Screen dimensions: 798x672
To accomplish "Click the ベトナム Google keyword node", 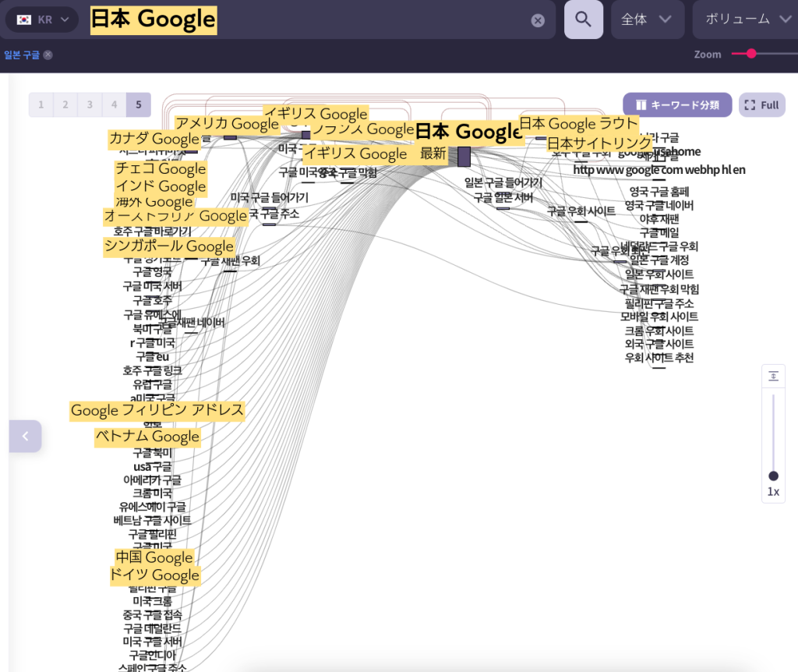I will [x=147, y=437].
